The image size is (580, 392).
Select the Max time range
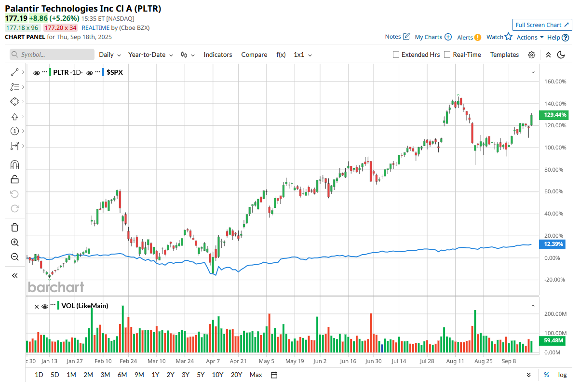click(x=256, y=375)
